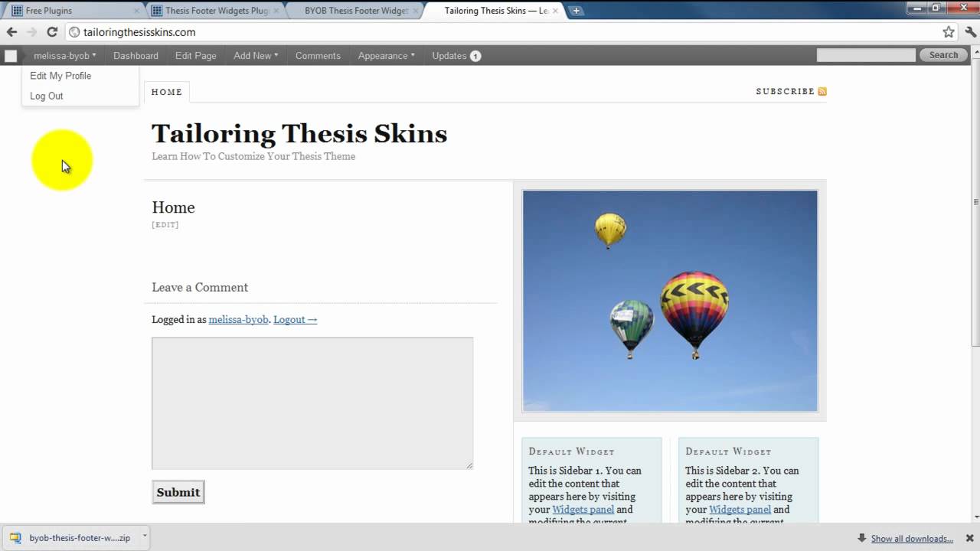
Task: Open the Updates item
Action: pos(456,56)
